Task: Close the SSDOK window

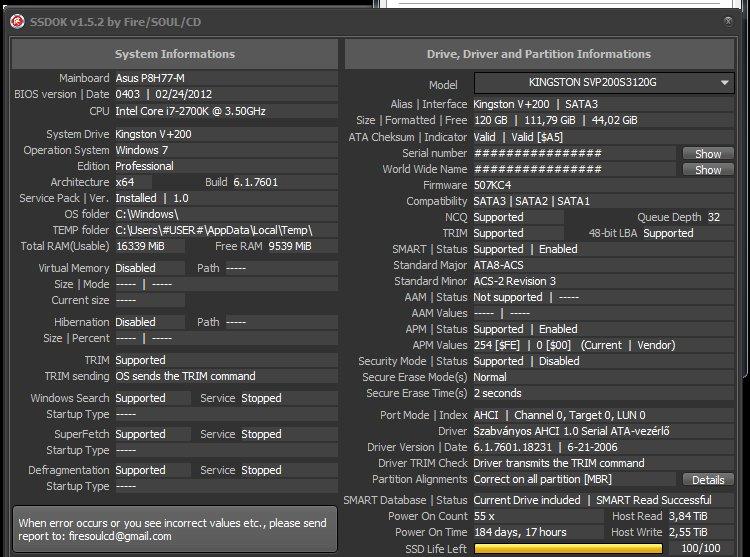Action: (728, 21)
